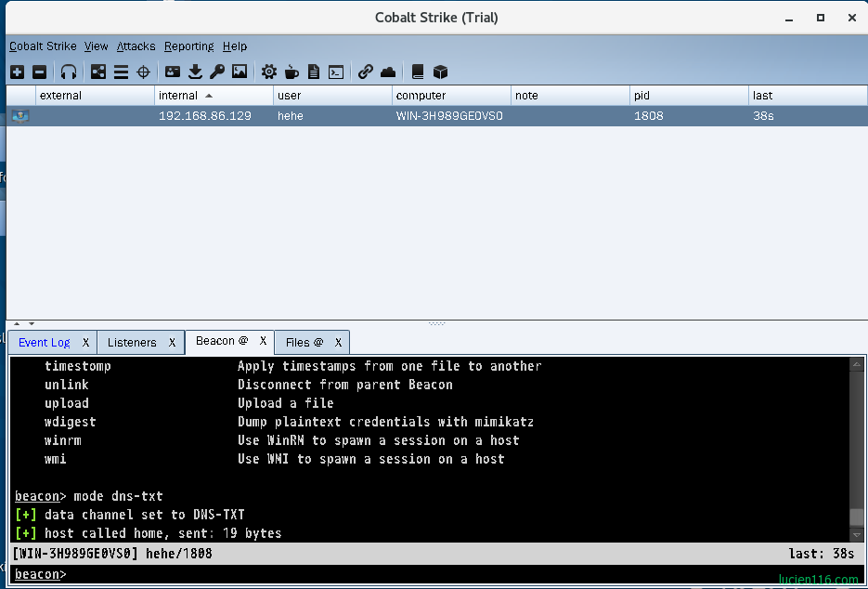Open the Reporting menu

[188, 46]
